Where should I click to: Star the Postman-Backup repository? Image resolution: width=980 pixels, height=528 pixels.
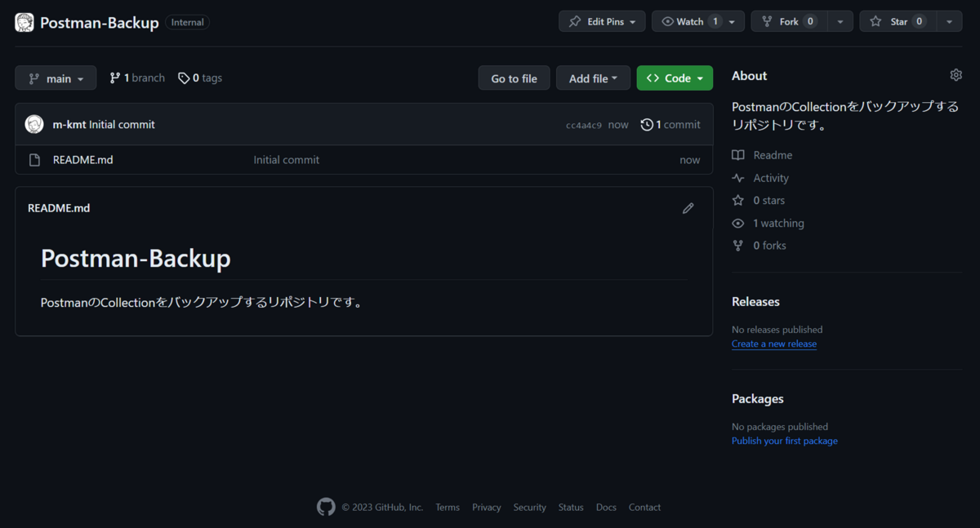pos(898,21)
